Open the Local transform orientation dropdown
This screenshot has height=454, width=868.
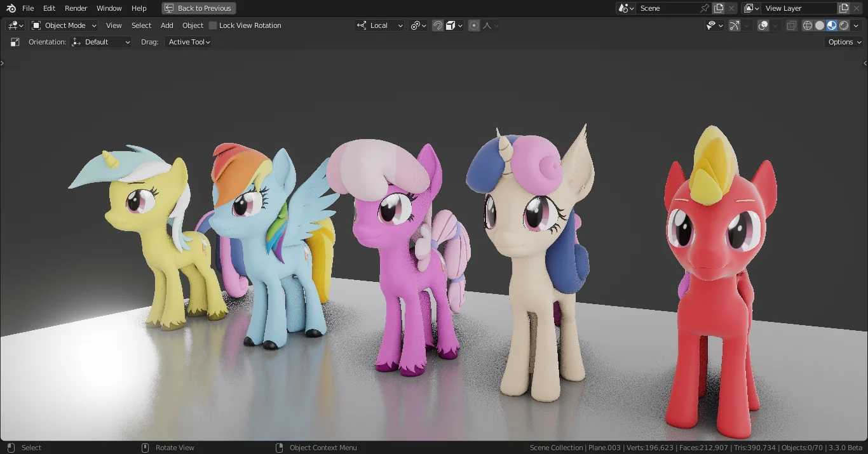380,25
